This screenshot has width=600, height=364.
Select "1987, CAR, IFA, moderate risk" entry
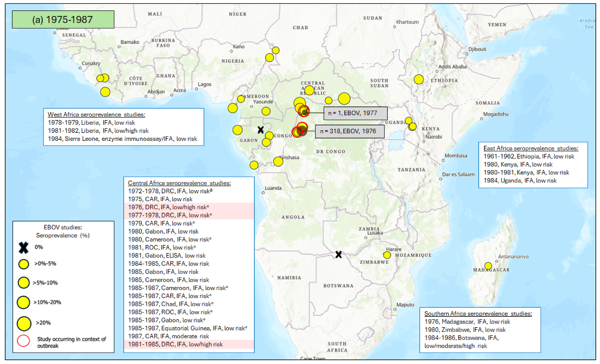click(169, 336)
